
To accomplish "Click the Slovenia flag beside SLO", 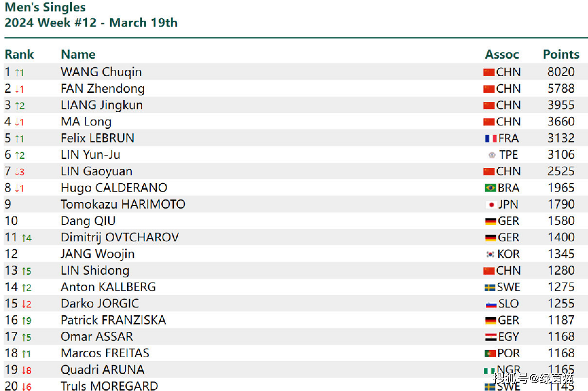I will (x=491, y=304).
